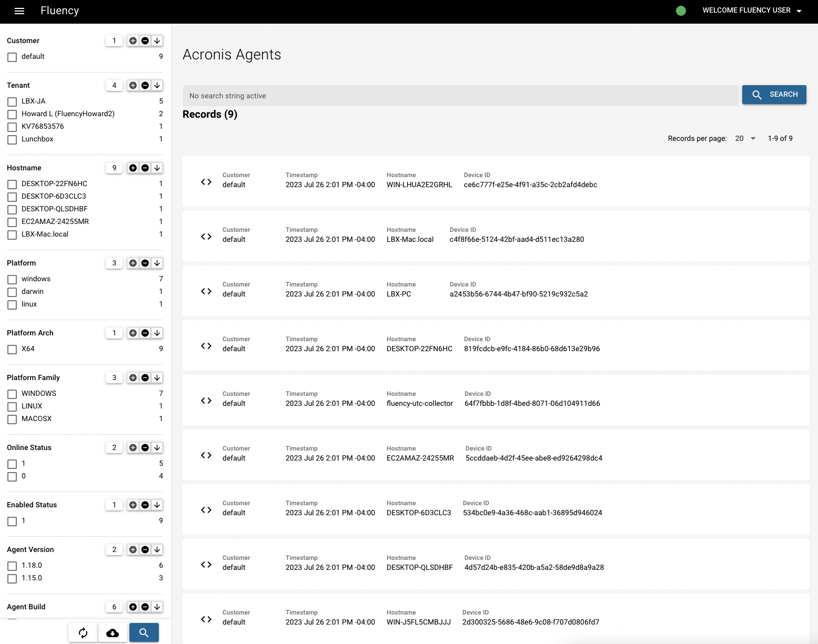Viewport: 818px width, 644px height.
Task: Expand Online Status facet down arrow
Action: (157, 447)
